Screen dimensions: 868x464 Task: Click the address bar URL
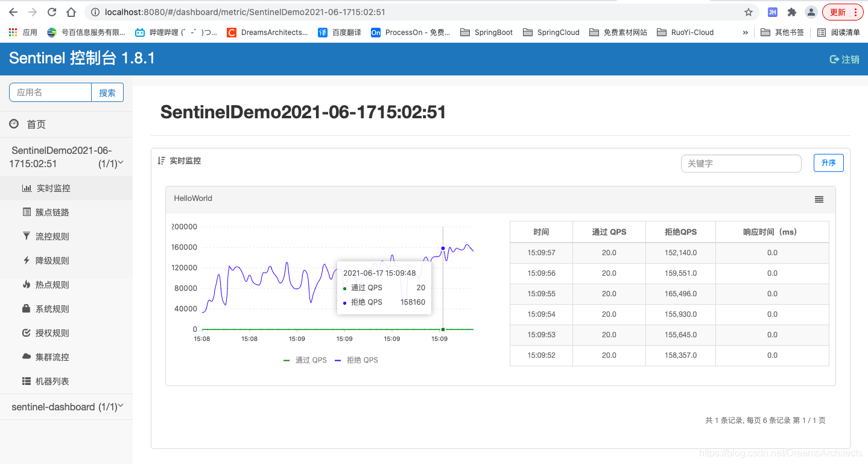point(245,12)
